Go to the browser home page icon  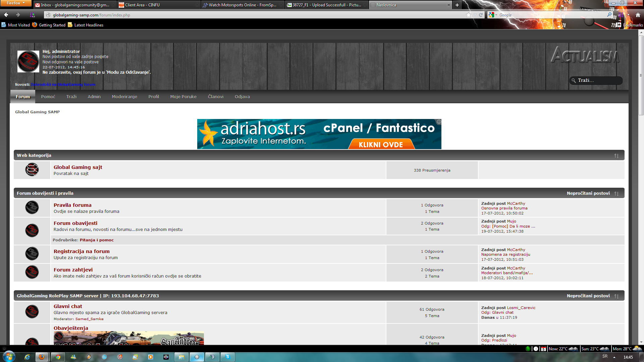coord(638,15)
